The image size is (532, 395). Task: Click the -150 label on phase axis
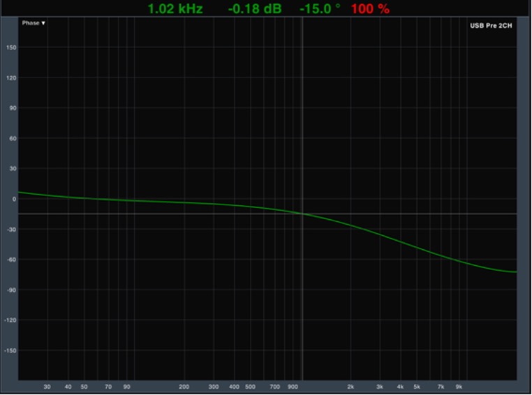tap(10, 350)
